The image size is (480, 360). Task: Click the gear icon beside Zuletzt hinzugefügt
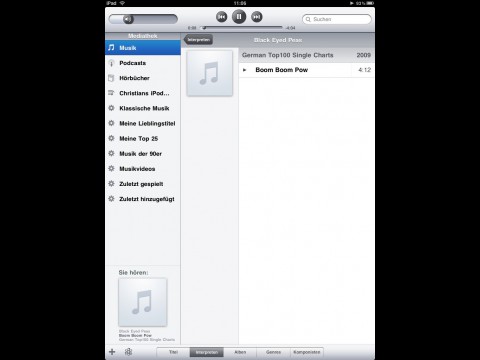pyautogui.click(x=111, y=199)
